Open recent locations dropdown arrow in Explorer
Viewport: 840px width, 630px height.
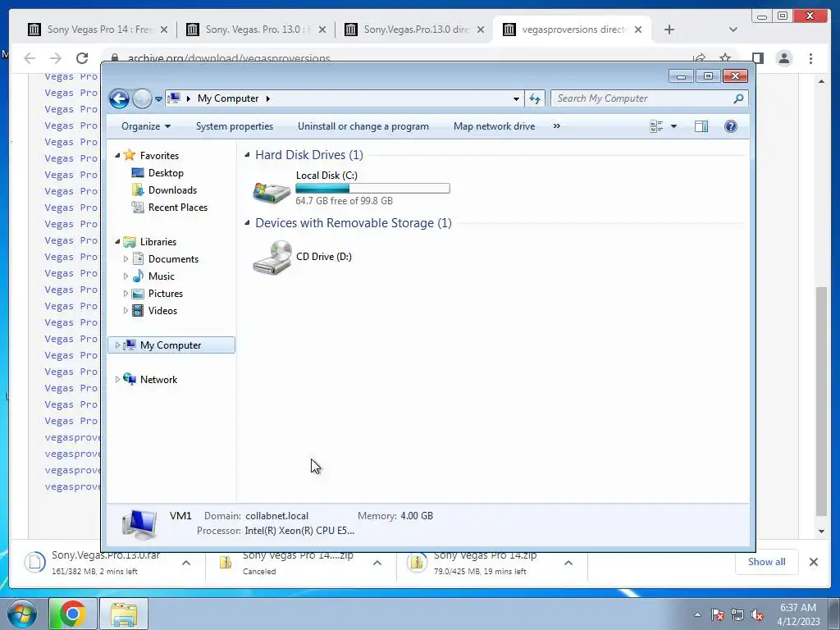[158, 99]
